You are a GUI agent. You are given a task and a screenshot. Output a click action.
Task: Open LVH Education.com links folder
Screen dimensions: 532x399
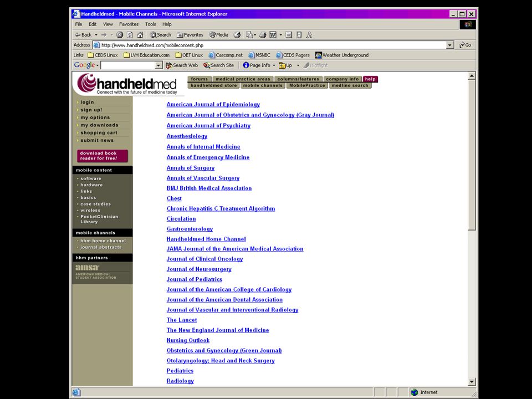(146, 55)
